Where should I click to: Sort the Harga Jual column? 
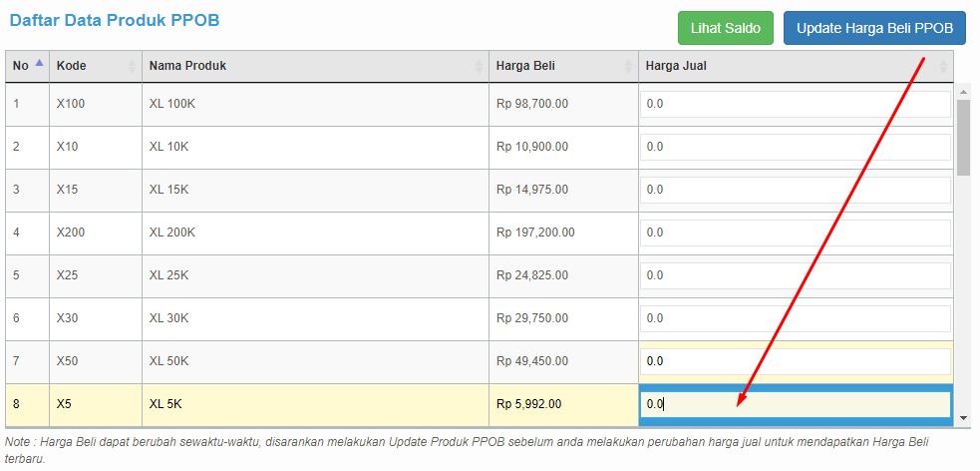click(x=943, y=66)
